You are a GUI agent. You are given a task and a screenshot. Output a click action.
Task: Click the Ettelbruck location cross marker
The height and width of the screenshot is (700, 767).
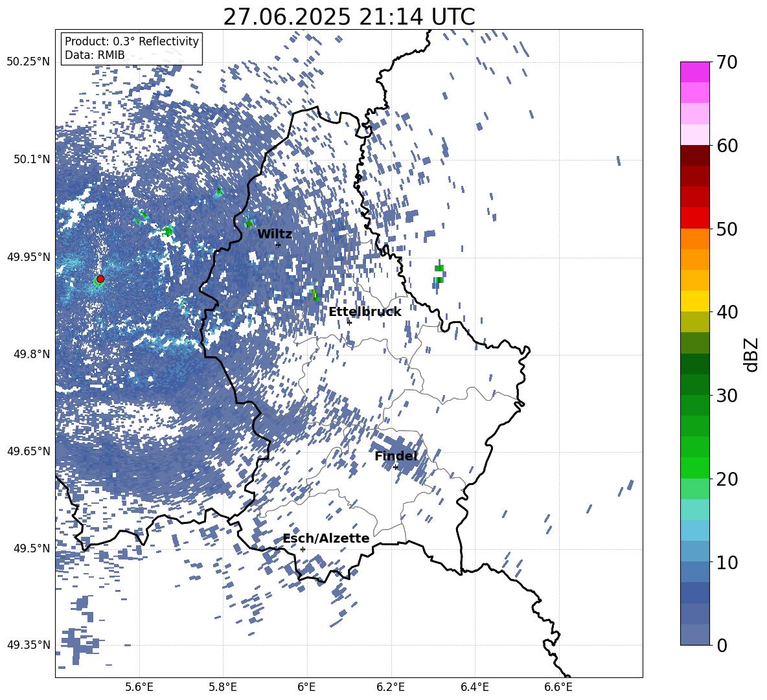(349, 322)
